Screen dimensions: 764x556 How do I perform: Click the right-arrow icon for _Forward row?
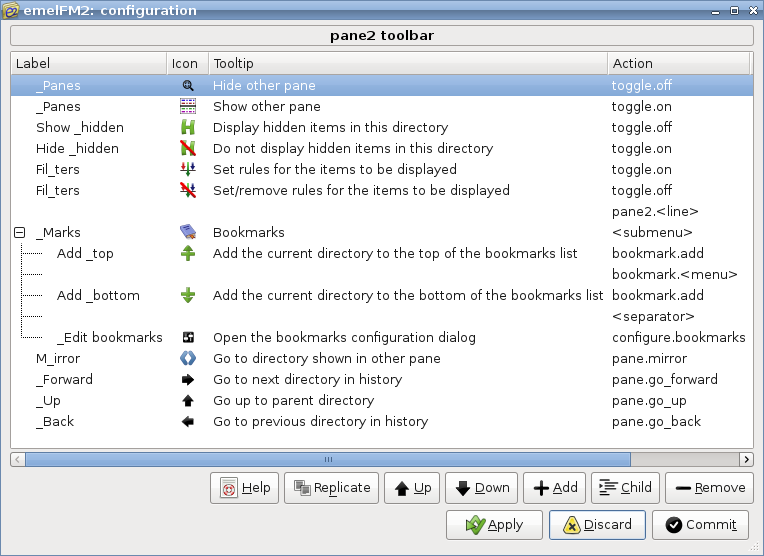click(188, 380)
